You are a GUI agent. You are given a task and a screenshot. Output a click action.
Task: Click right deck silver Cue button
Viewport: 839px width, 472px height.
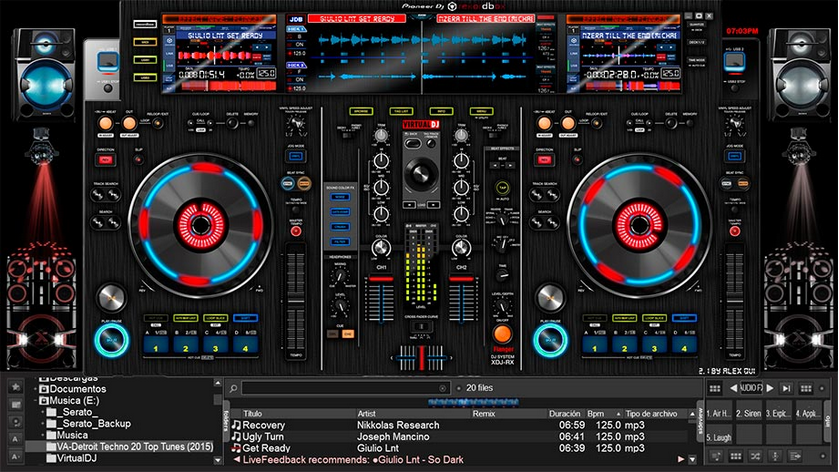(550, 298)
